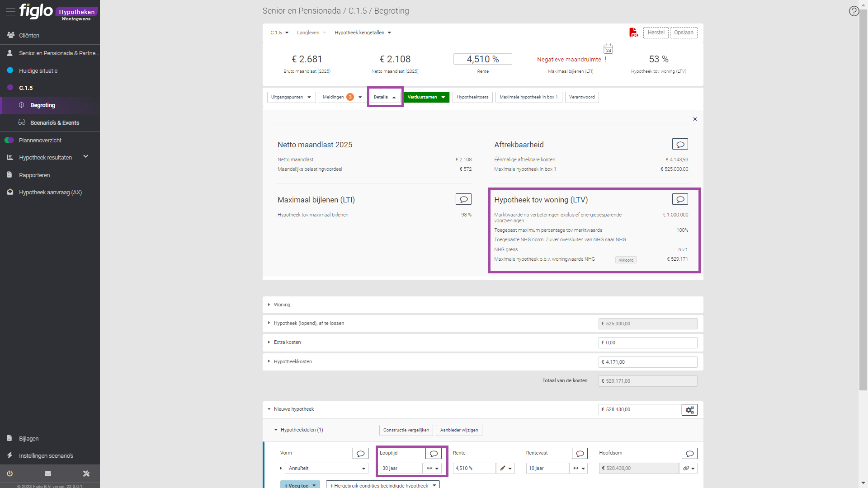Click the Verantwoord button
Viewport: 868px width, 488px height.
[582, 97]
